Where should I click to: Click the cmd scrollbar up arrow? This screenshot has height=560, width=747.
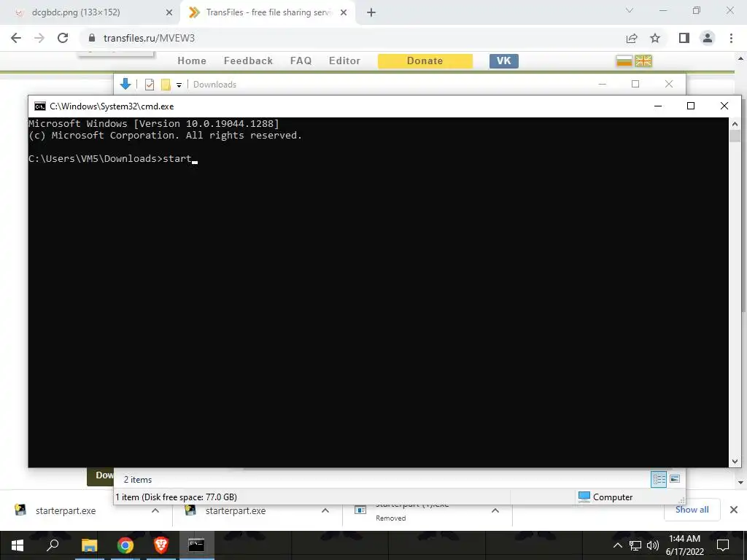pyautogui.click(x=735, y=123)
